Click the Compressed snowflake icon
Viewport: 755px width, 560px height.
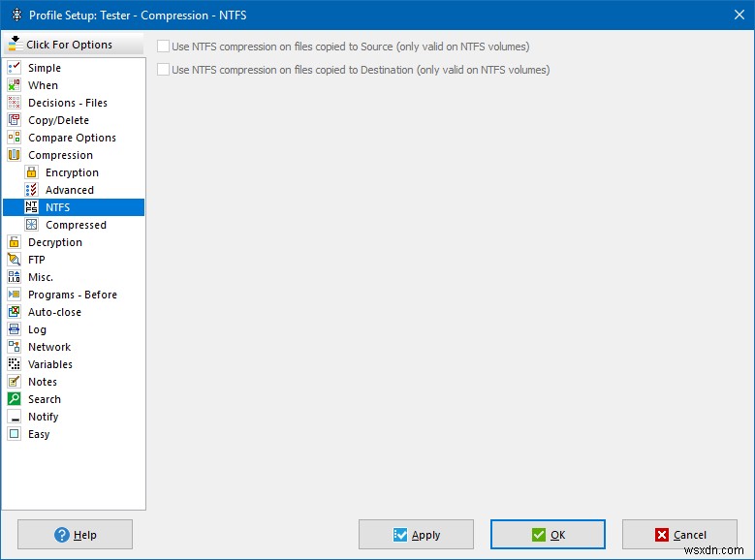[31, 225]
